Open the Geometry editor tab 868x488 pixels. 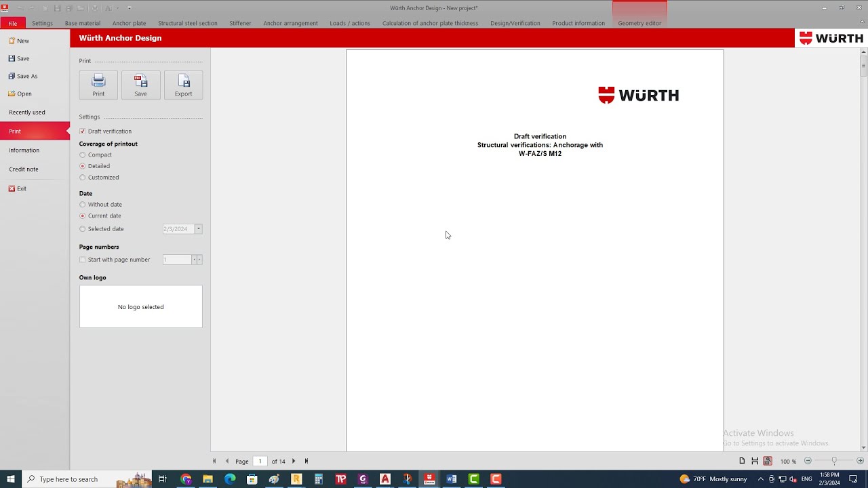point(639,23)
